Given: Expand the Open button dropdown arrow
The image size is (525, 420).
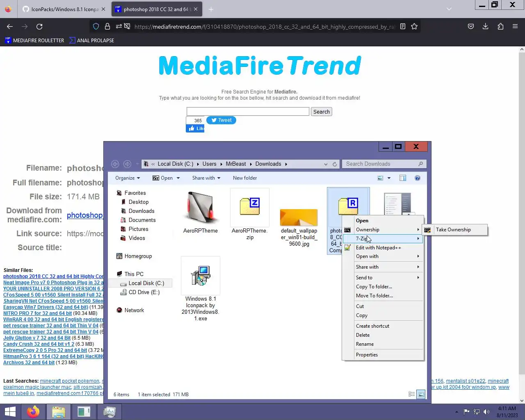Looking at the screenshot, I should pyautogui.click(x=178, y=178).
